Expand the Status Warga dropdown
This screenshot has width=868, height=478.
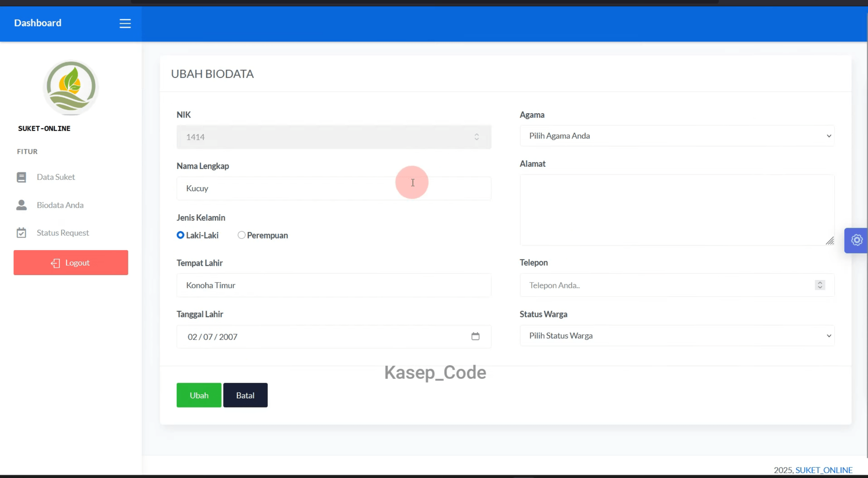[x=677, y=335]
